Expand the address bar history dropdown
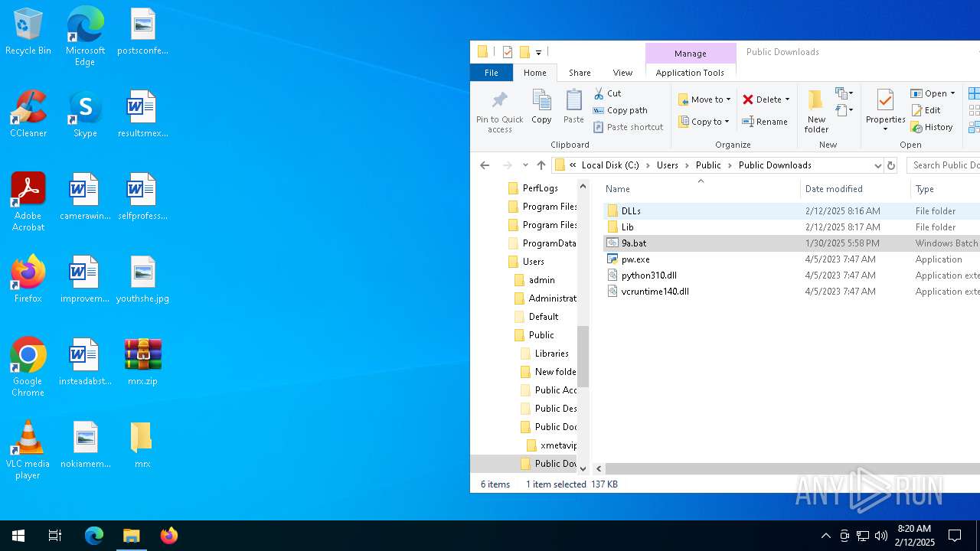 pyautogui.click(x=877, y=165)
